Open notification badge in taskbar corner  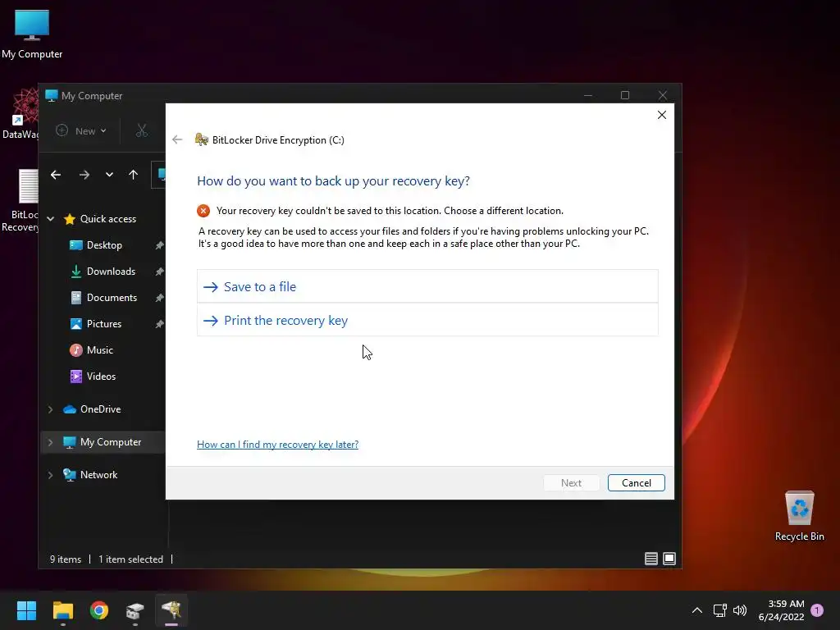click(817, 610)
